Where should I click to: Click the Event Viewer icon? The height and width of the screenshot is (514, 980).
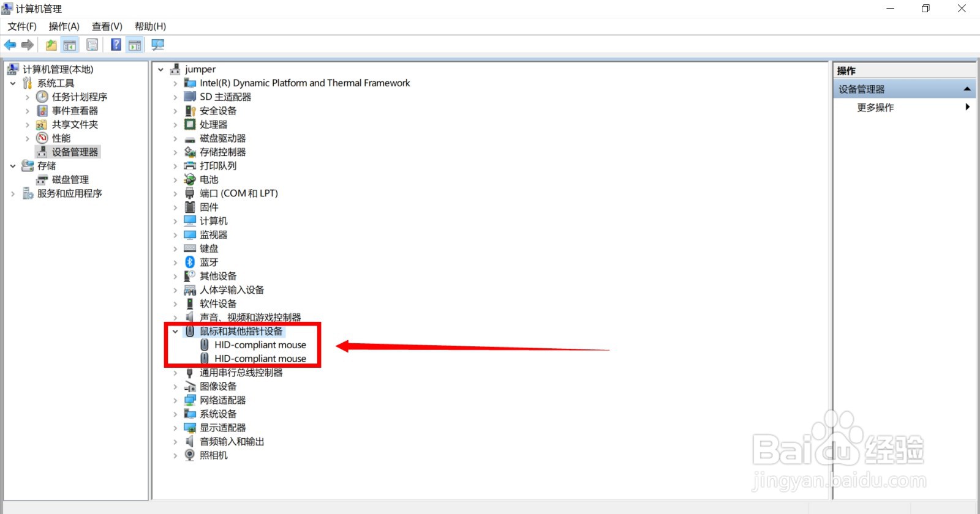pos(42,111)
